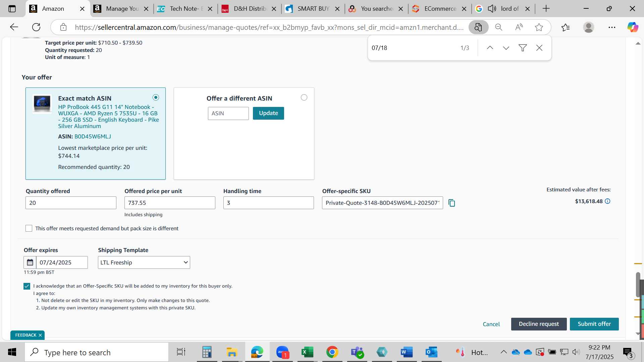Click the Submit offer button

(x=594, y=324)
